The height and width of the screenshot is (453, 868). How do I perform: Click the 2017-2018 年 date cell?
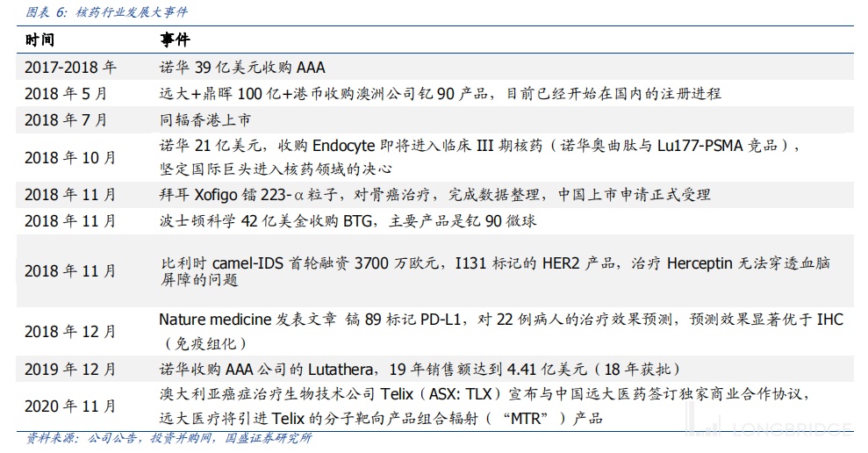click(x=70, y=68)
